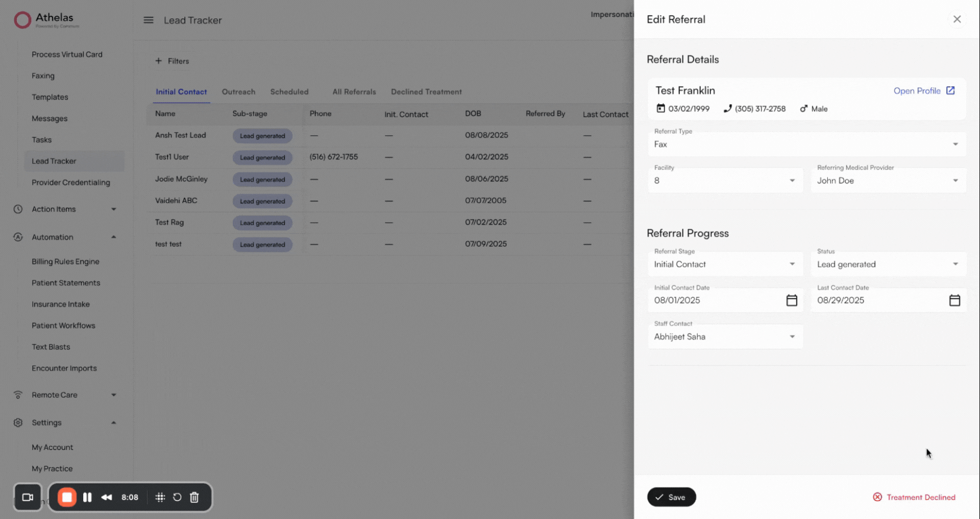This screenshot has width=980, height=519.
Task: Click the Automation sidebar icon
Action: click(x=18, y=237)
